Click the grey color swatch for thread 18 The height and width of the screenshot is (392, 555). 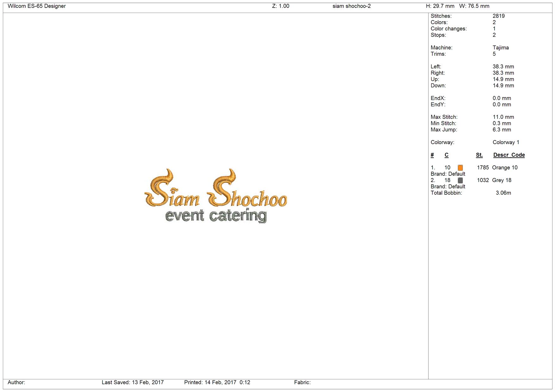(460, 181)
